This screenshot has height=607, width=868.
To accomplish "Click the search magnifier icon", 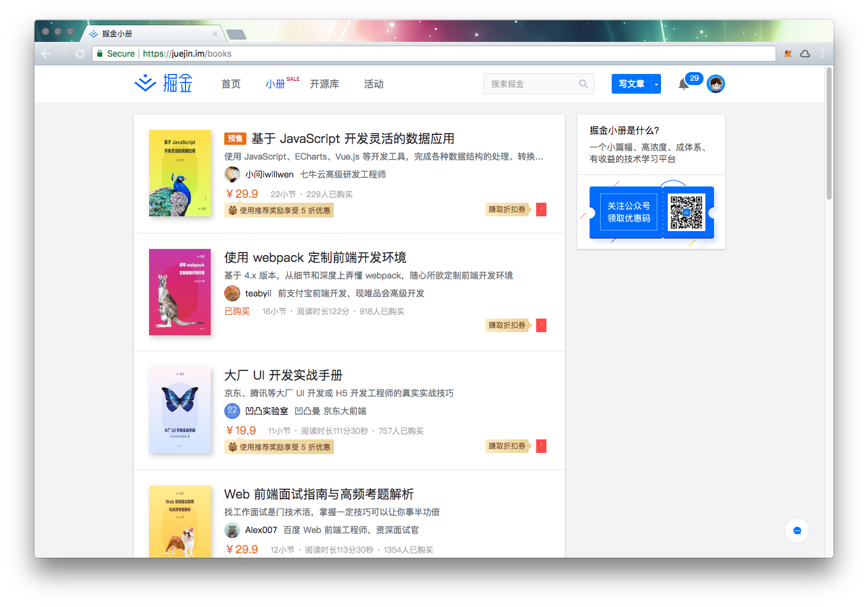I will [583, 84].
